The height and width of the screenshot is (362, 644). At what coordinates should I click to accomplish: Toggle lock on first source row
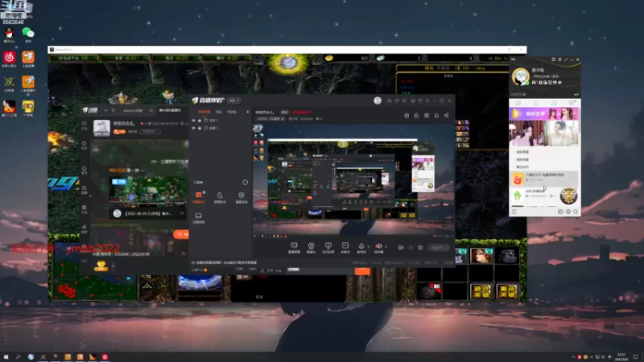click(x=200, y=120)
